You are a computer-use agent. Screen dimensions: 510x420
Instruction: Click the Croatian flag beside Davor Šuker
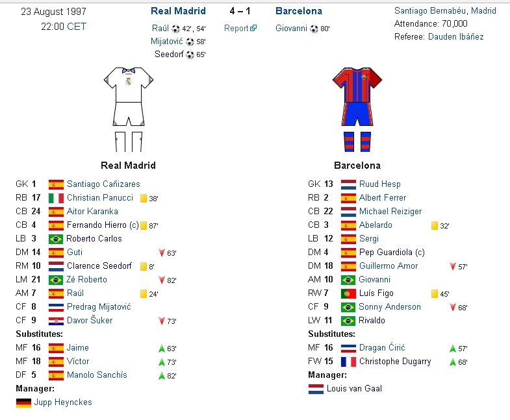click(x=56, y=321)
